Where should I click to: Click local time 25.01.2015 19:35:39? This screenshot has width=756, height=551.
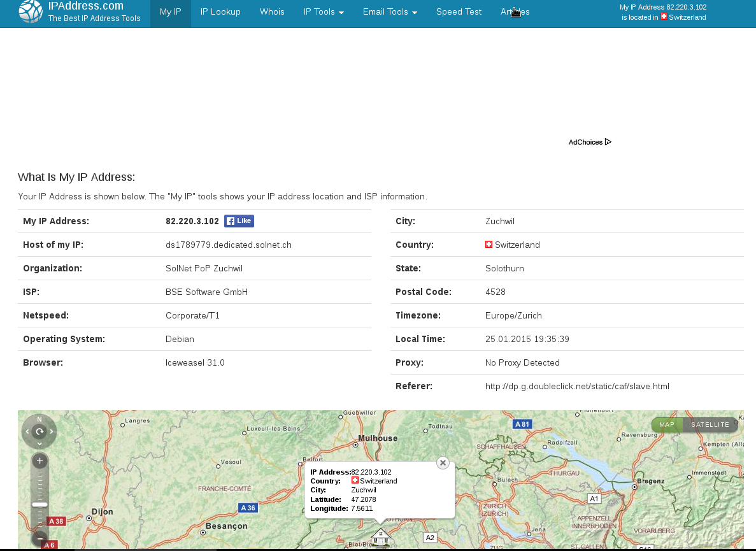527,340
